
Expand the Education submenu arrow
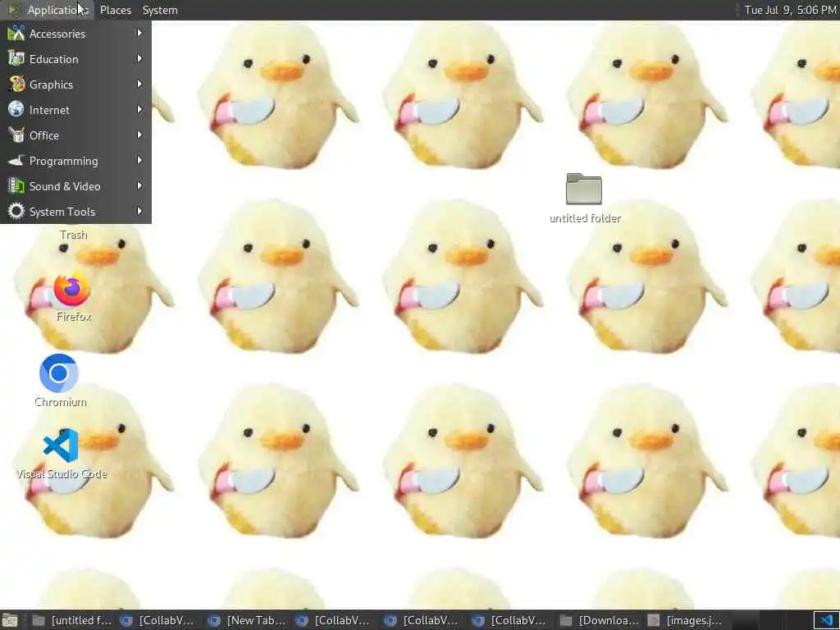pyautogui.click(x=139, y=58)
